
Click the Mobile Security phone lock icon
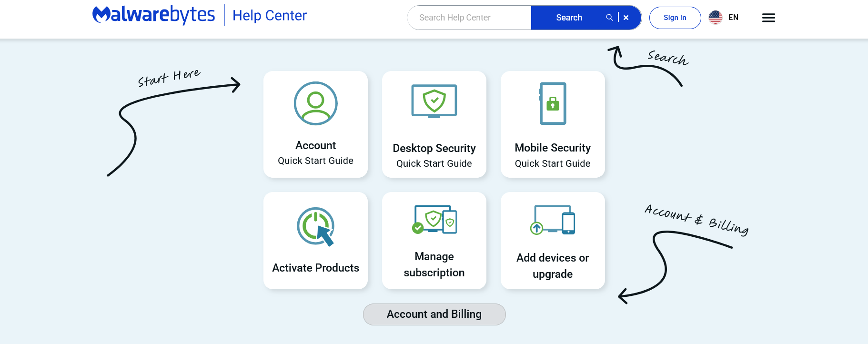553,103
